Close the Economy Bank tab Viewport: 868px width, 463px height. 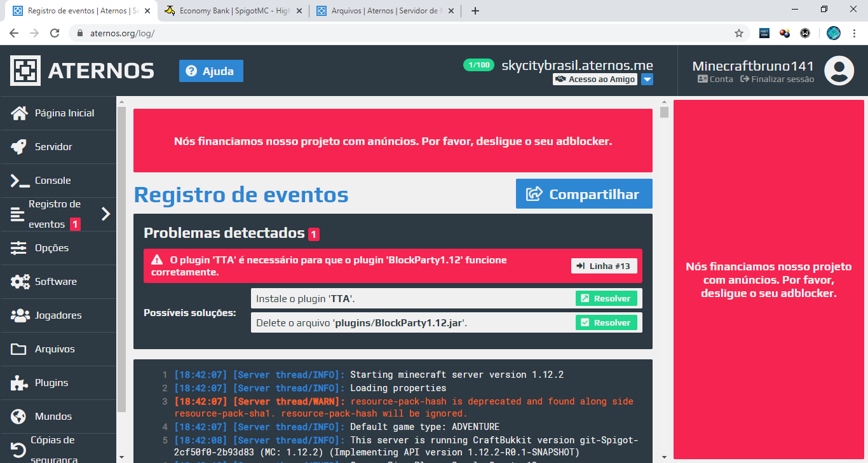click(299, 11)
